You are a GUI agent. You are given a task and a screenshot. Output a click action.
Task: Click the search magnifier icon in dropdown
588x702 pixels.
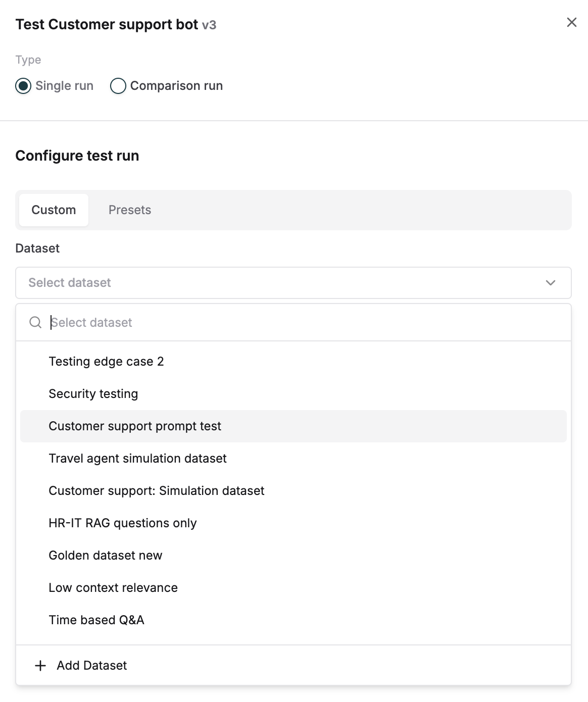[35, 322]
